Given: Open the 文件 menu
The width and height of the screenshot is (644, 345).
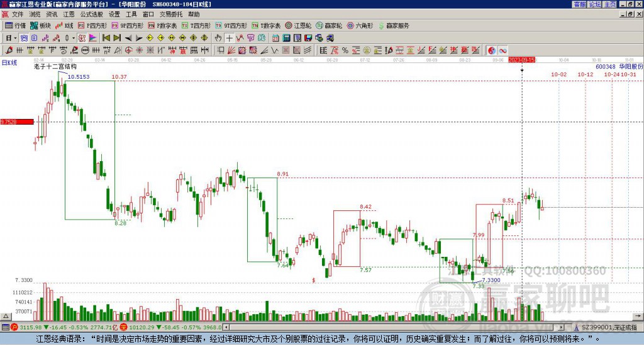Looking at the screenshot, I should (18, 14).
